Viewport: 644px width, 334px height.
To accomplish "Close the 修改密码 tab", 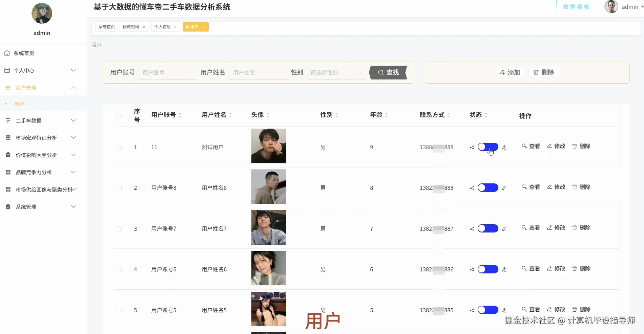I will [x=144, y=27].
